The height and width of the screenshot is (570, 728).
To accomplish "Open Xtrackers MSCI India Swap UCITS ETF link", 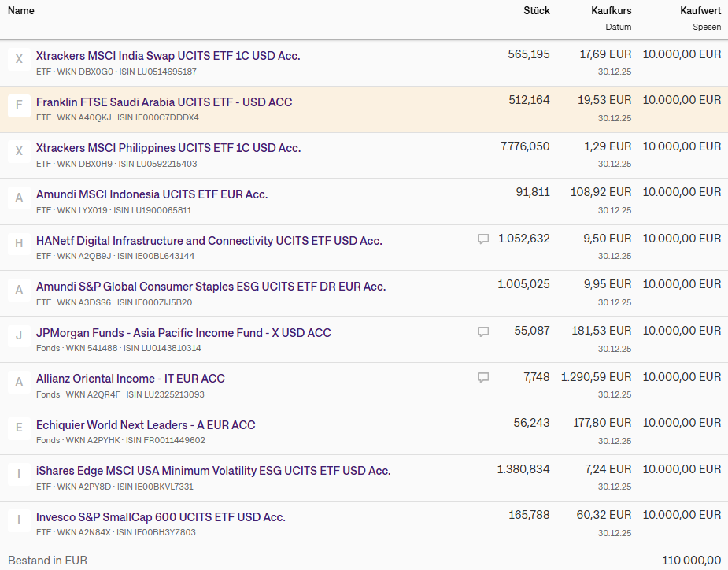I will 168,56.
